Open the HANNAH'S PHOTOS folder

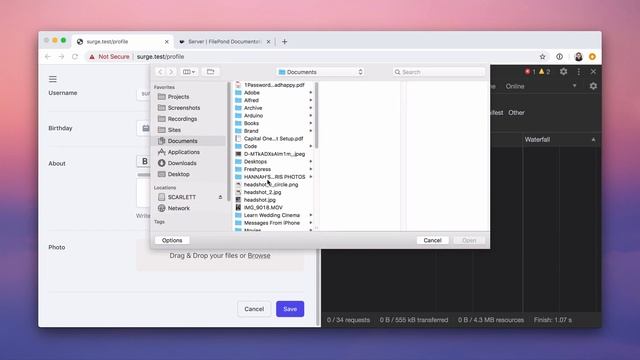pyautogui.click(x=274, y=177)
